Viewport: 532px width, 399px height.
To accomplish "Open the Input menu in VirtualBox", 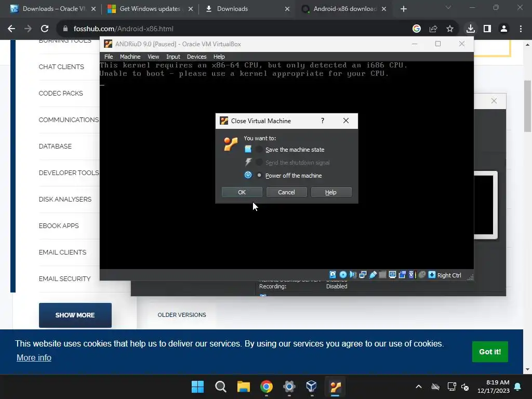I will tap(173, 57).
